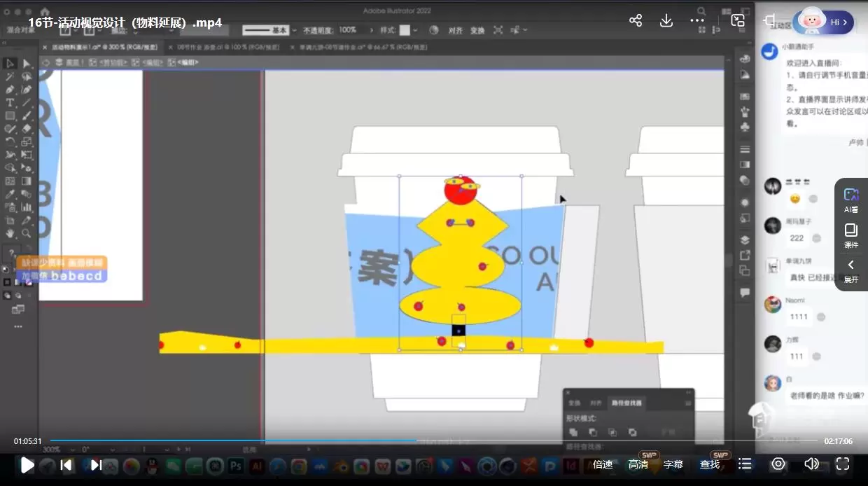This screenshot has height=486, width=868.
Task: Select the Zoom magnifier tool
Action: [x=27, y=233]
